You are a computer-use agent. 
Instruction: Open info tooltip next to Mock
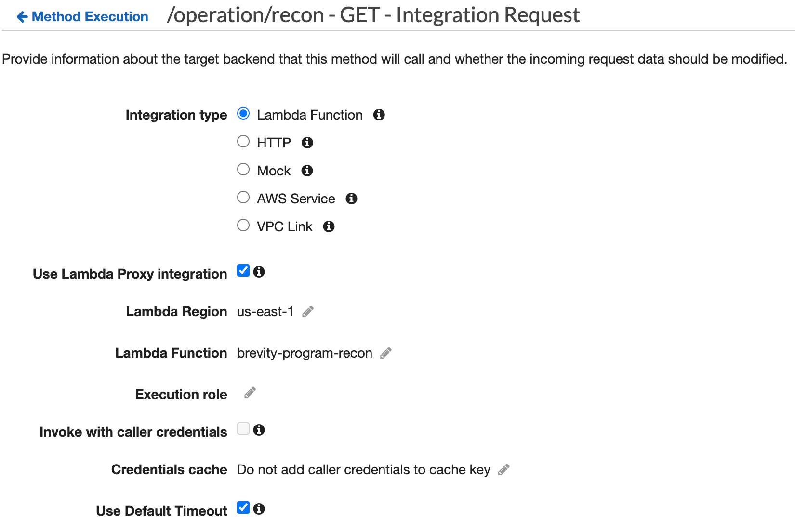pyautogui.click(x=307, y=171)
